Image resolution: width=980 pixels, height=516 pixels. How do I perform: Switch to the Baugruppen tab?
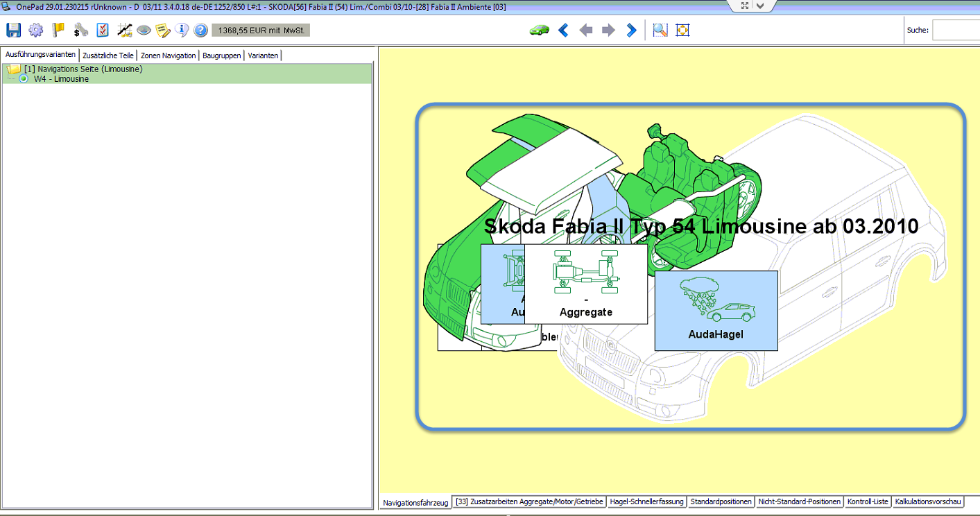[x=222, y=55]
